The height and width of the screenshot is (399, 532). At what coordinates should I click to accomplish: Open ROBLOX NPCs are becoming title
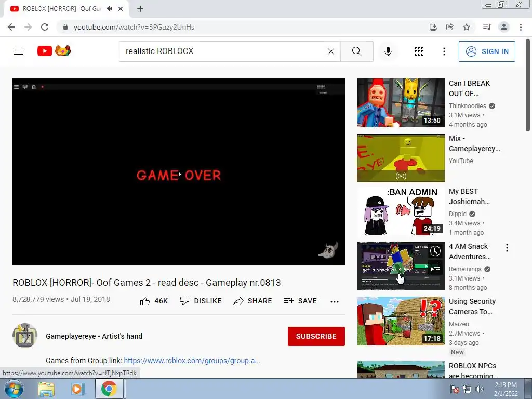(473, 370)
